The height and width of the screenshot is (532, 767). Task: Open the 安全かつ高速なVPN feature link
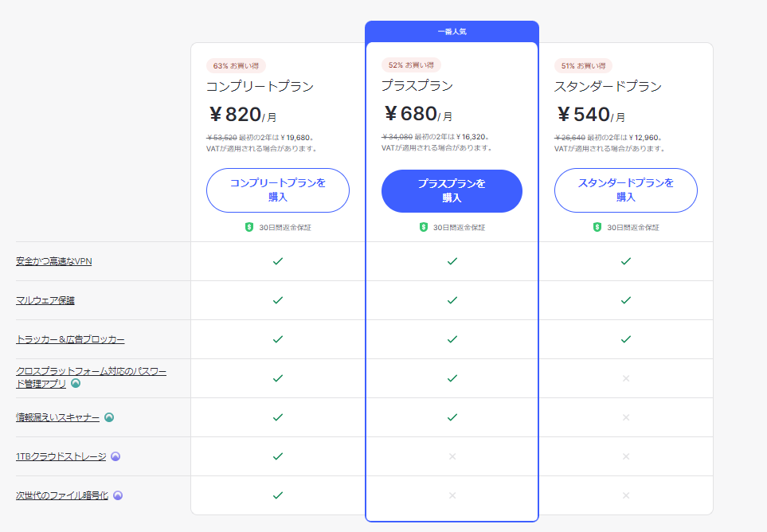53,261
